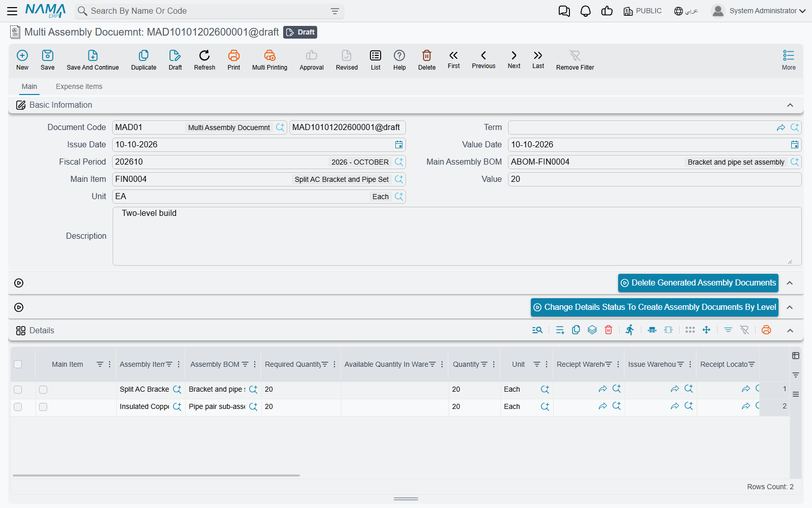
Task: Switch to the Expense items tab
Action: (x=79, y=86)
